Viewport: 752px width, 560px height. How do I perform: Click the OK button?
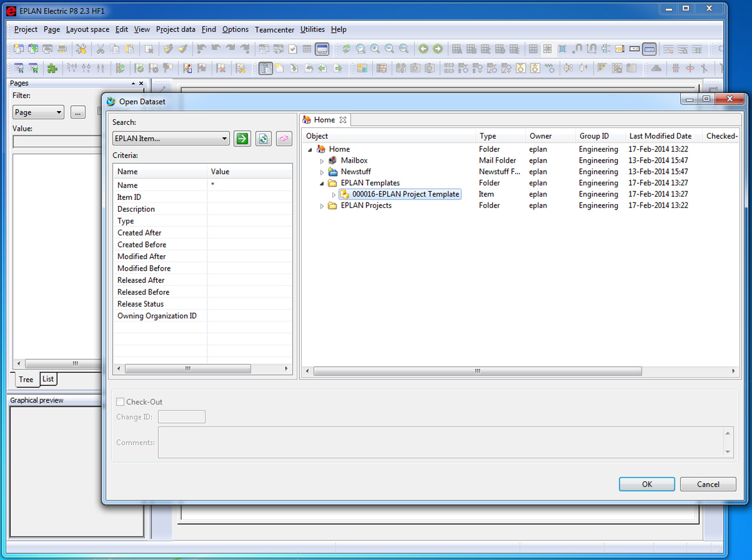click(647, 484)
